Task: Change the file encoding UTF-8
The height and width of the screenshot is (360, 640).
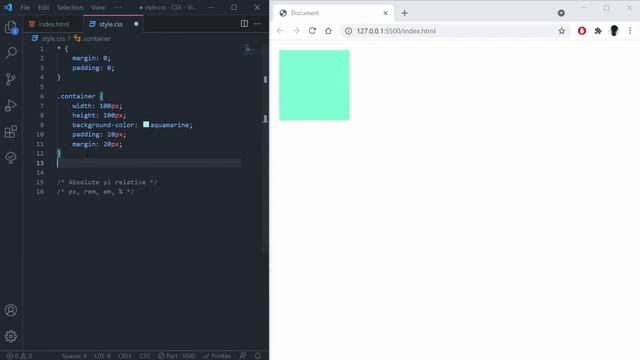Action: tap(102, 356)
